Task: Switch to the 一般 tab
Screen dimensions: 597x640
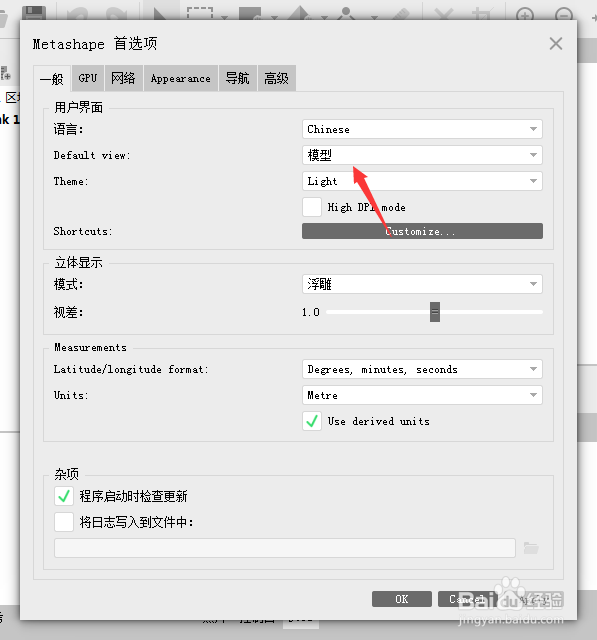Action: pyautogui.click(x=52, y=78)
